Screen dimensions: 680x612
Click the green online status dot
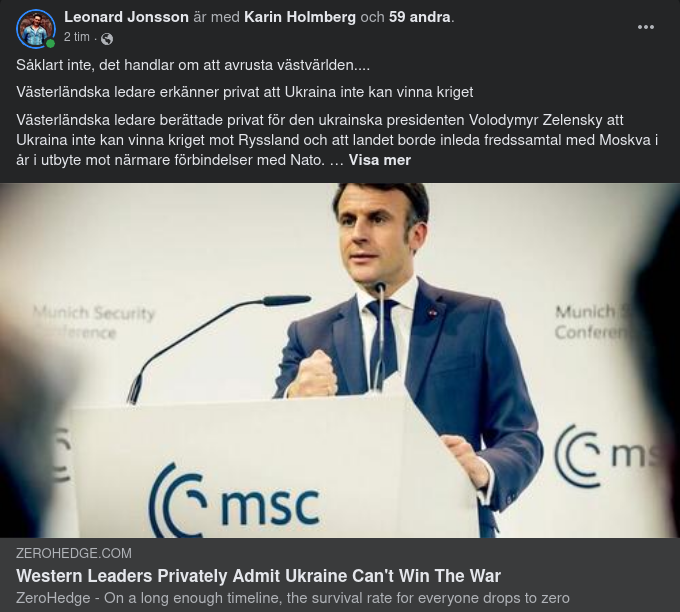click(50, 43)
